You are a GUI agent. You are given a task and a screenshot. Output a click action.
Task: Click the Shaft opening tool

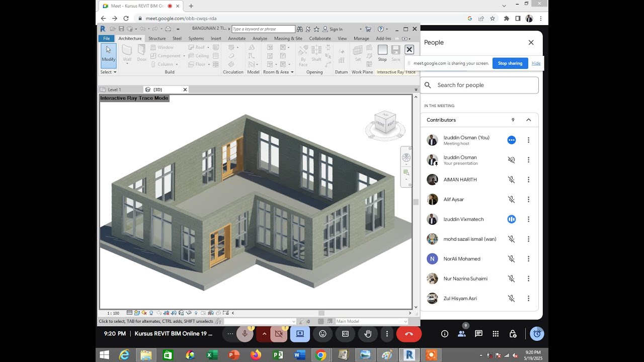tap(316, 53)
